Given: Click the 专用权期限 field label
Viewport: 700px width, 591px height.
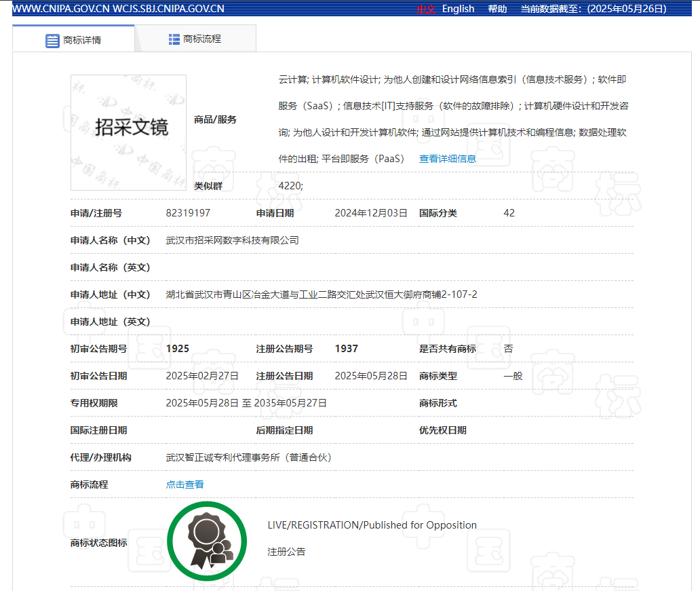Looking at the screenshot, I should [94, 403].
